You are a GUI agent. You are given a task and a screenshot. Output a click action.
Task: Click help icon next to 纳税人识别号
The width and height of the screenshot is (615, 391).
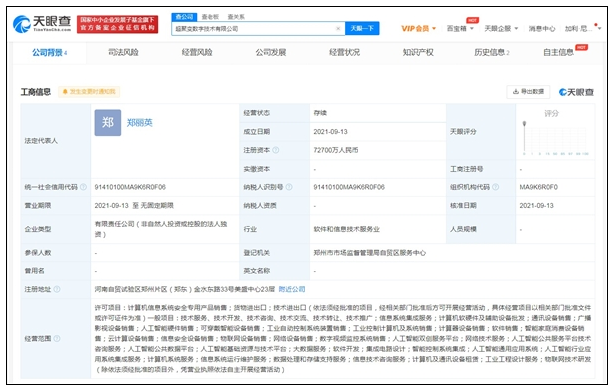(289, 187)
